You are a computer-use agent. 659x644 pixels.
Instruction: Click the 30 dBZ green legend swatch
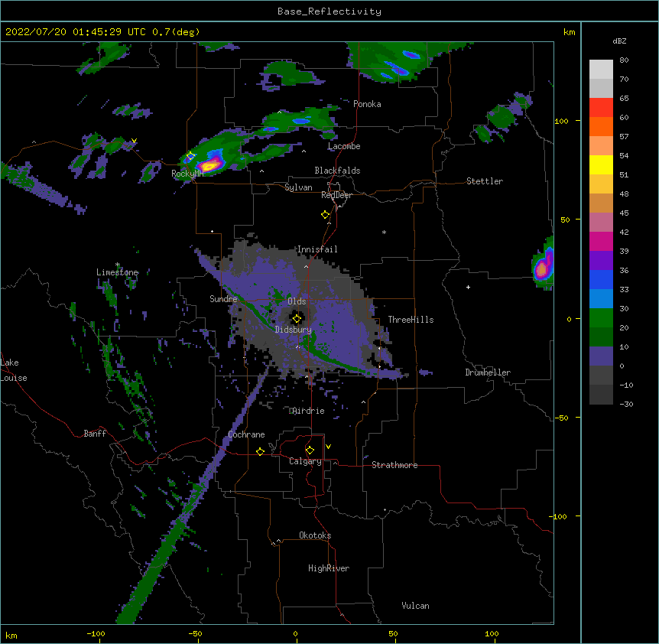coord(601,318)
